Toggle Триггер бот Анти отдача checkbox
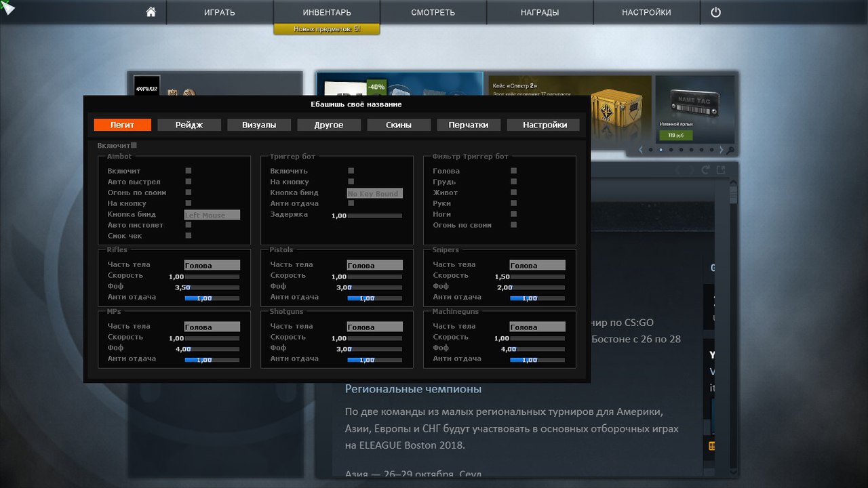This screenshot has height=488, width=868. tap(351, 203)
